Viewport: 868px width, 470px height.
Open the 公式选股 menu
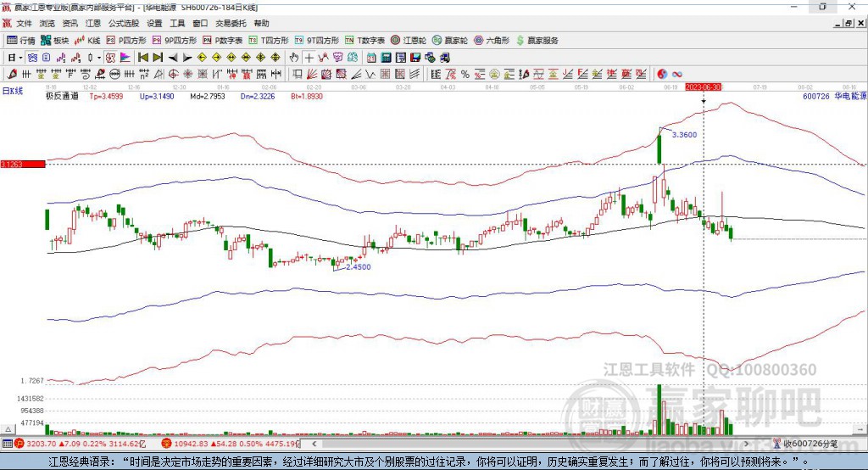pos(123,24)
